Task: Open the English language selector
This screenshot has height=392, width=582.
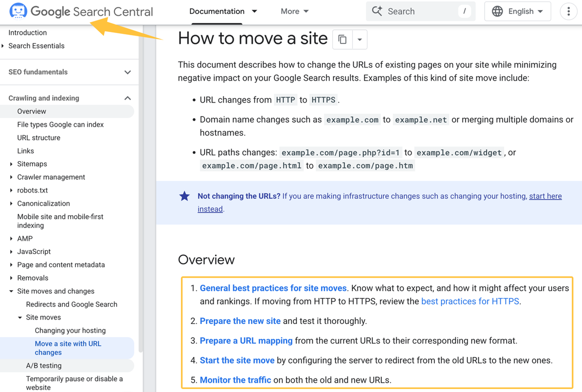Action: point(518,11)
